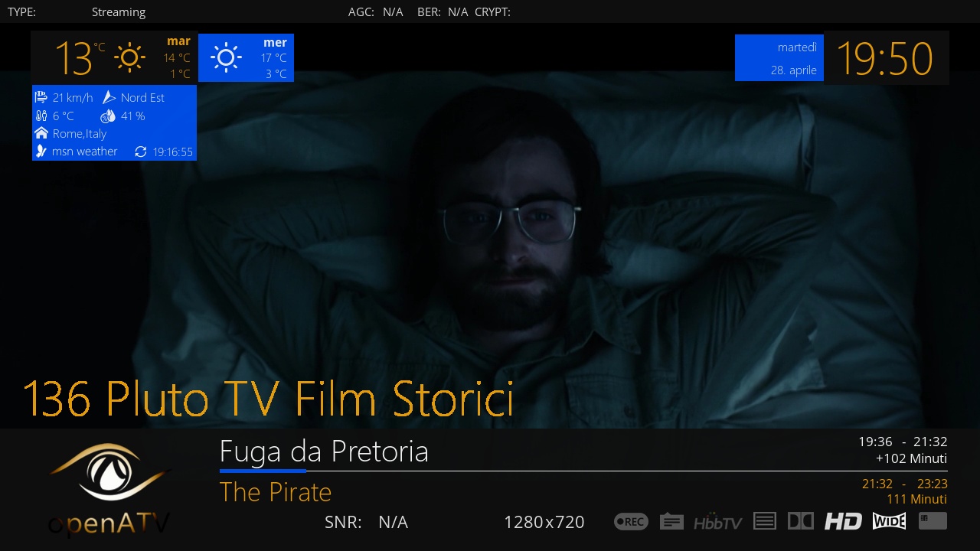
Task: Click the weather refresh icon near 19:16:55
Action: (x=140, y=152)
